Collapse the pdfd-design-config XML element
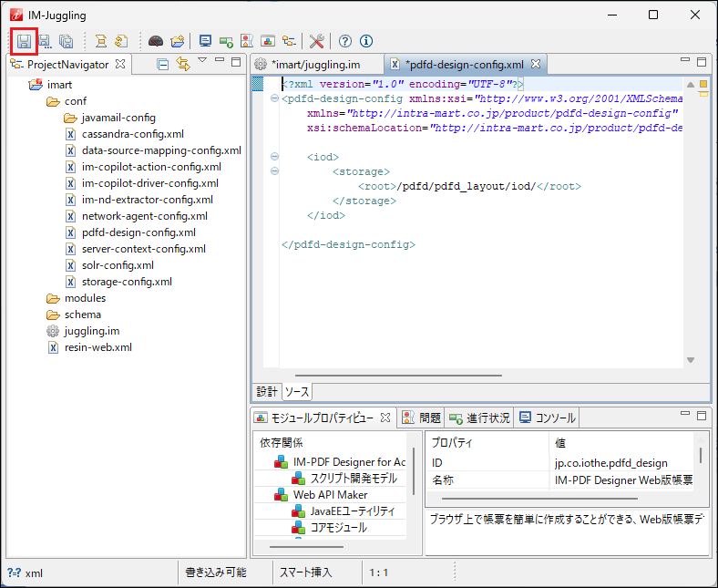Viewport: 718px width, 588px height. [x=275, y=98]
